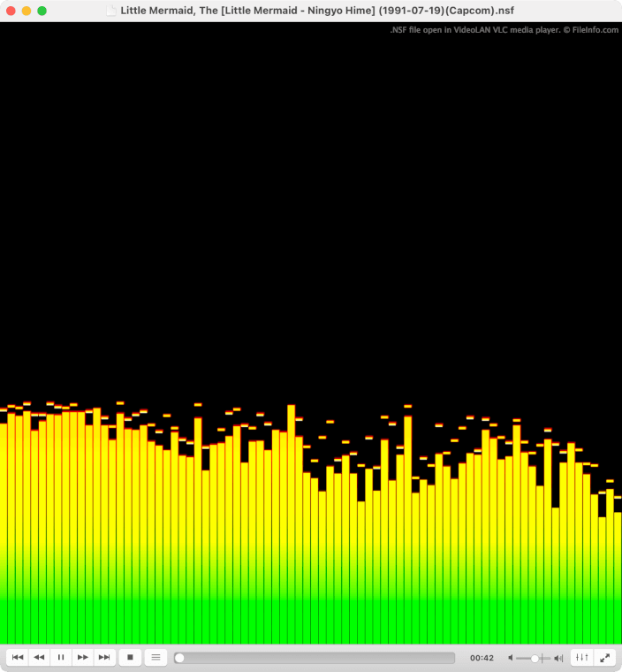Stop playback with the square button
The height and width of the screenshot is (672, 622).
pyautogui.click(x=130, y=657)
